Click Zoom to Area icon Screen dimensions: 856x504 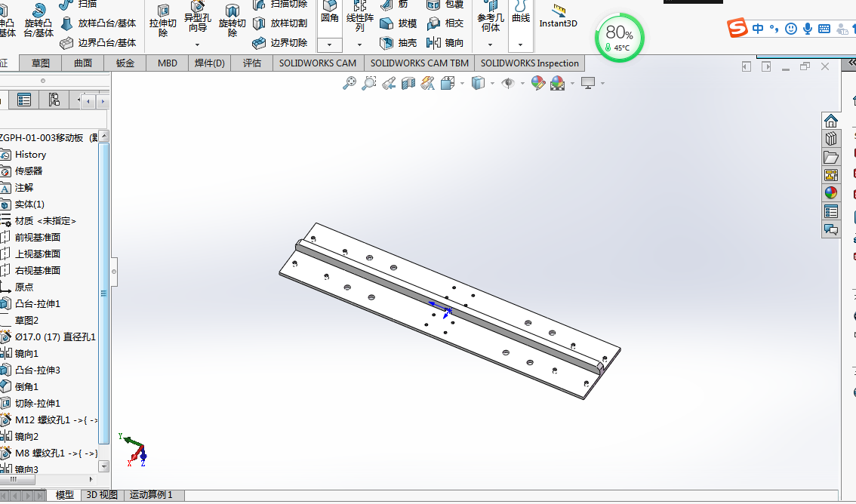tap(369, 83)
